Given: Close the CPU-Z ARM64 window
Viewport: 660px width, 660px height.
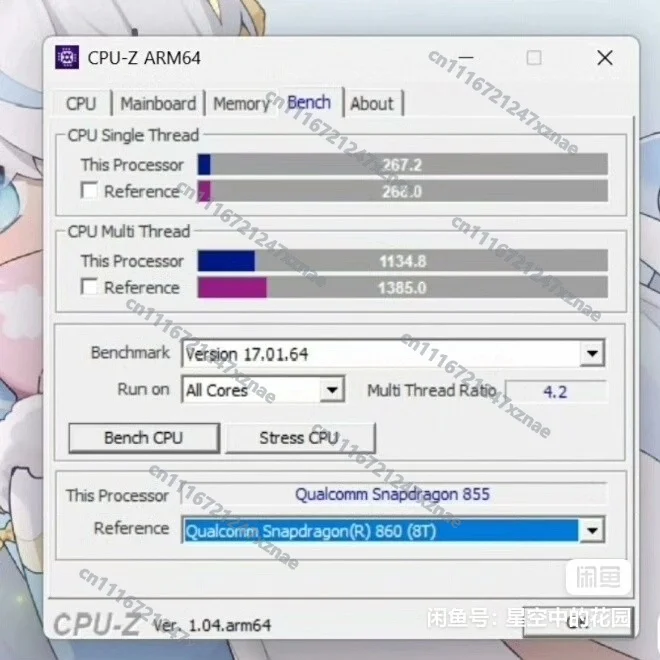Looking at the screenshot, I should (605, 58).
